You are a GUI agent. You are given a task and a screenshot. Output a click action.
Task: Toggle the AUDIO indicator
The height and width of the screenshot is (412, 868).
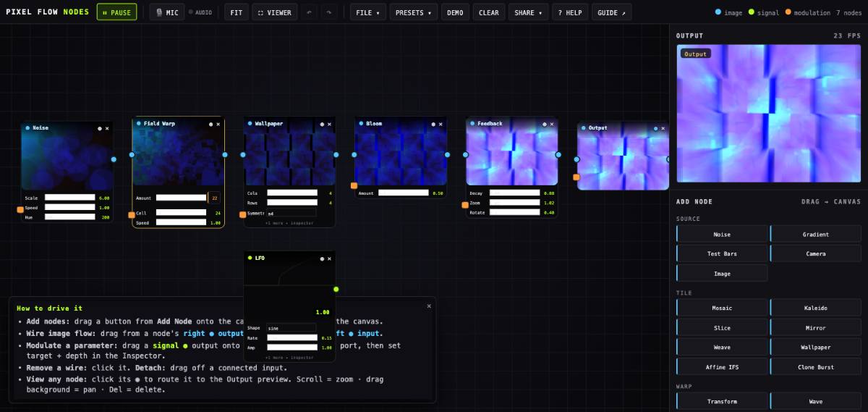(x=201, y=12)
